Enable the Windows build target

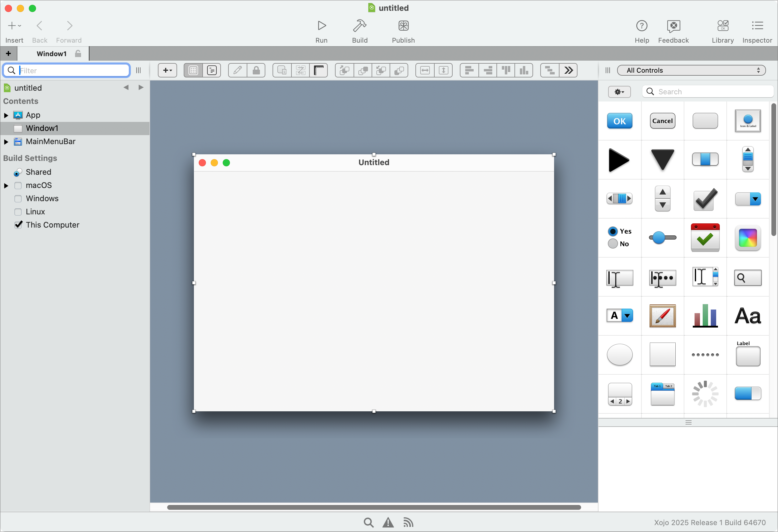18,198
